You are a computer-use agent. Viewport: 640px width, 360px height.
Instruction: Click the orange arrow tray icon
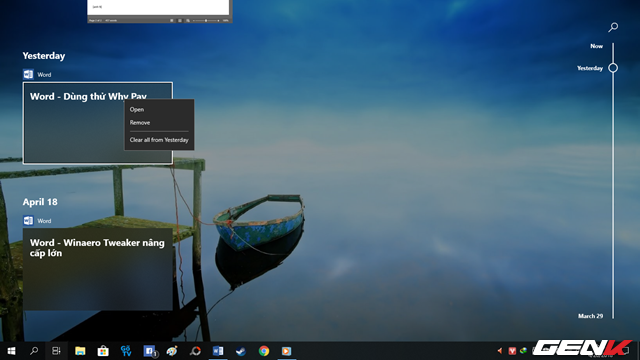tap(500, 351)
